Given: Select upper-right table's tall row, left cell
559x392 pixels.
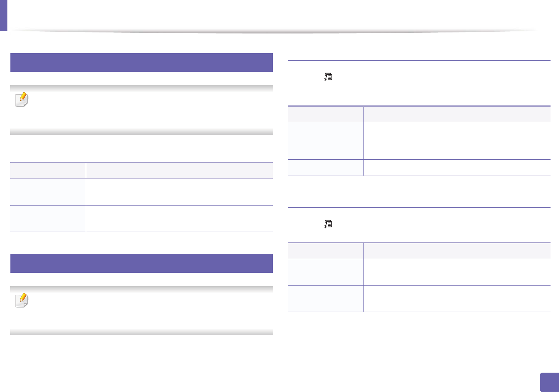Looking at the screenshot, I should [x=325, y=141].
